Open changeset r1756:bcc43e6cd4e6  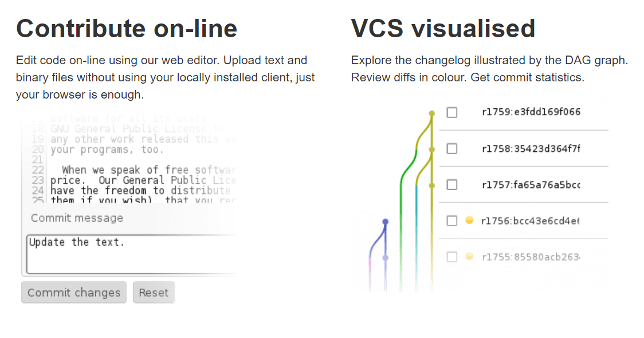531,221
